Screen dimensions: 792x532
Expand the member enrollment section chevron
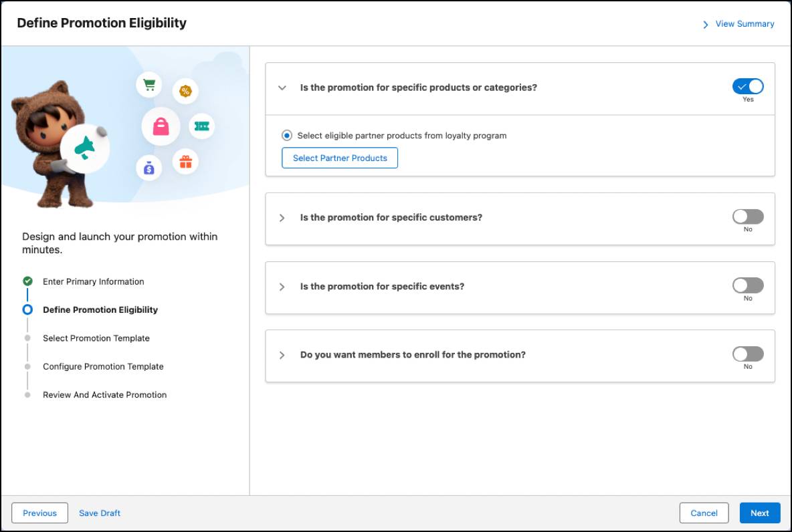tap(282, 355)
